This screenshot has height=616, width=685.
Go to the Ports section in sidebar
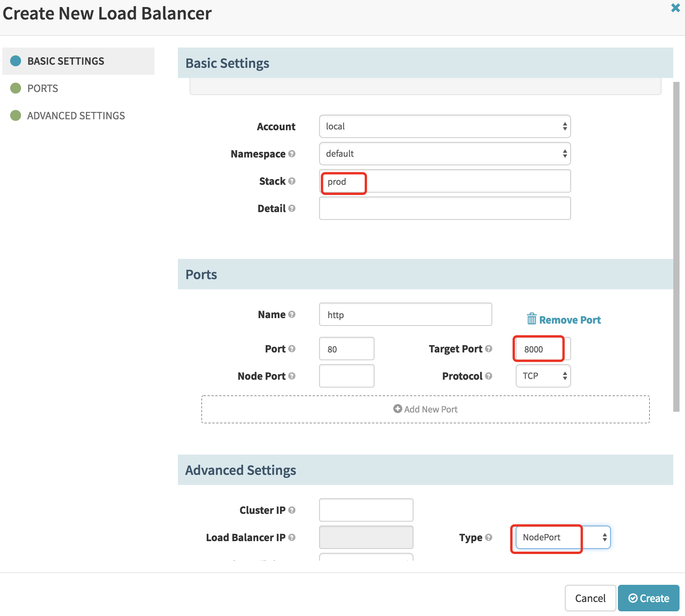click(x=43, y=89)
